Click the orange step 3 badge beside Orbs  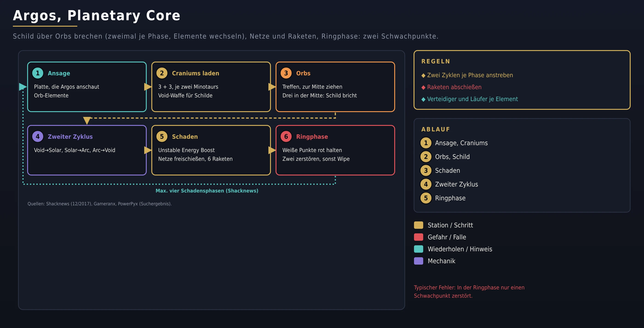(x=286, y=73)
